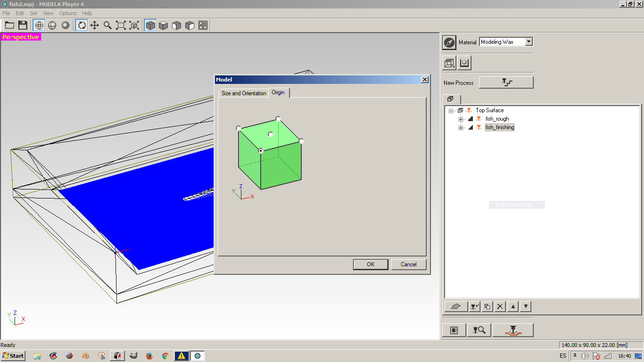
Task: Save the project using the disk icon
Action: click(x=22, y=25)
